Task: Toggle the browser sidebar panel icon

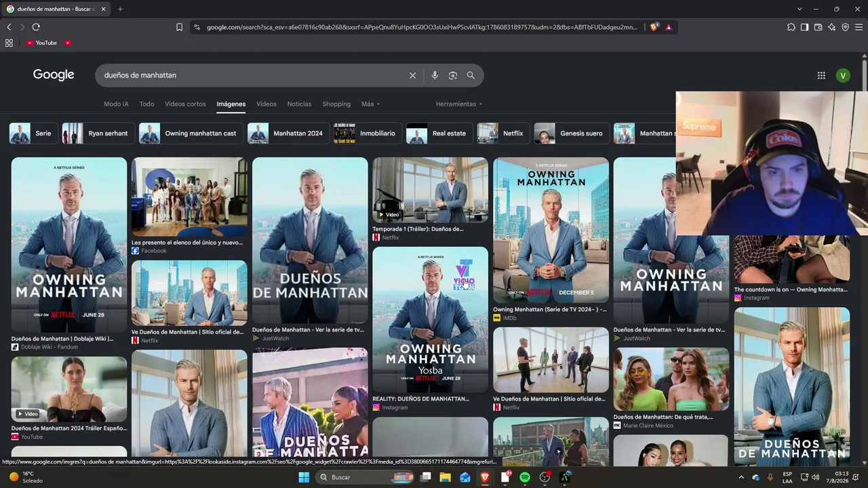Action: (x=804, y=27)
